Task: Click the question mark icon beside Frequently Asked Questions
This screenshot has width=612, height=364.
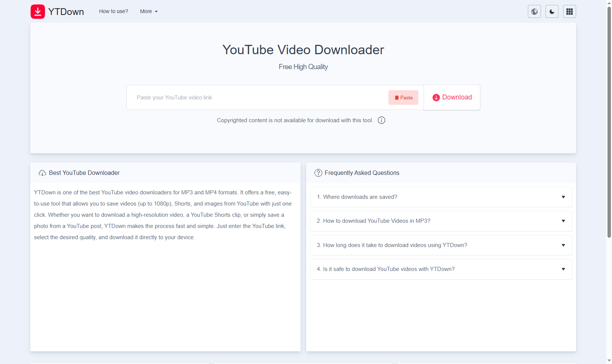Action: [x=319, y=173]
